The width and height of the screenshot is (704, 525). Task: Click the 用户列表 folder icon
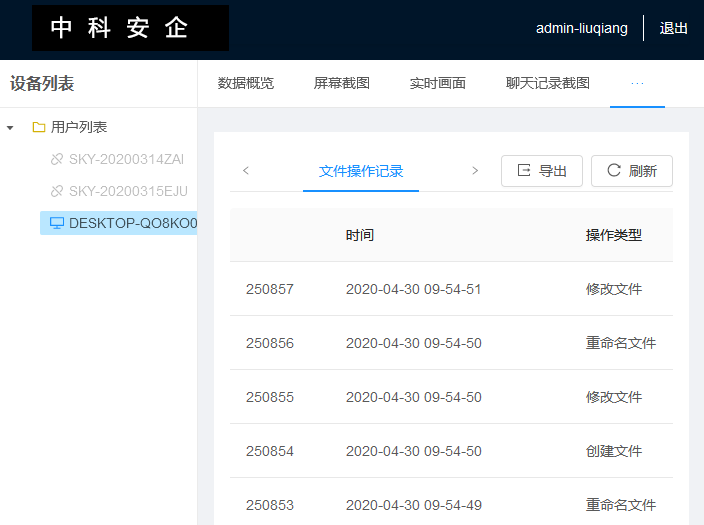pyautogui.click(x=39, y=128)
